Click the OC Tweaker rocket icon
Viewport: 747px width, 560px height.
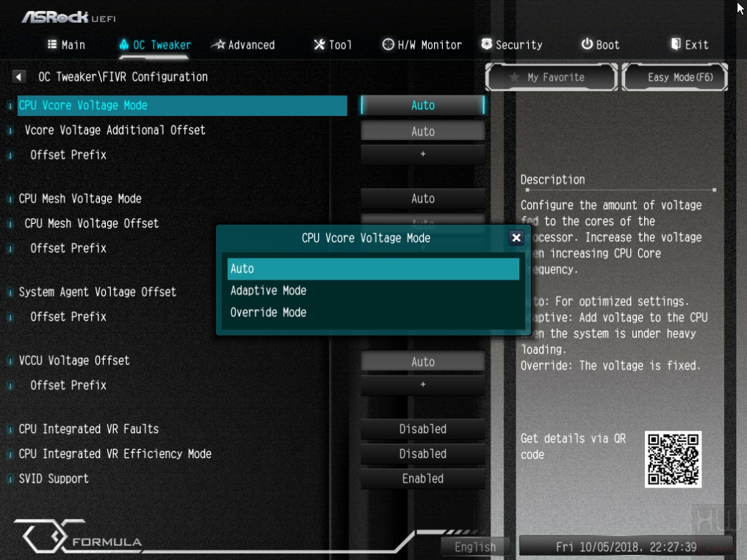click(x=124, y=44)
